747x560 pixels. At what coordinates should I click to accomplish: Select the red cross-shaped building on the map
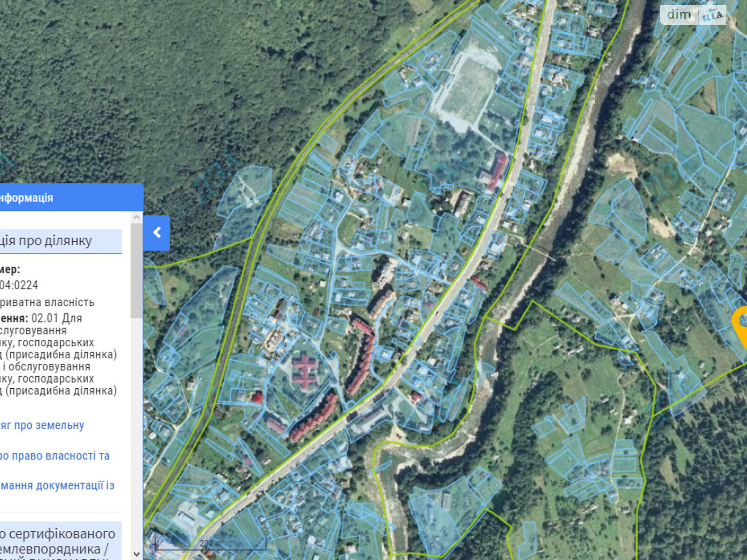click(304, 371)
